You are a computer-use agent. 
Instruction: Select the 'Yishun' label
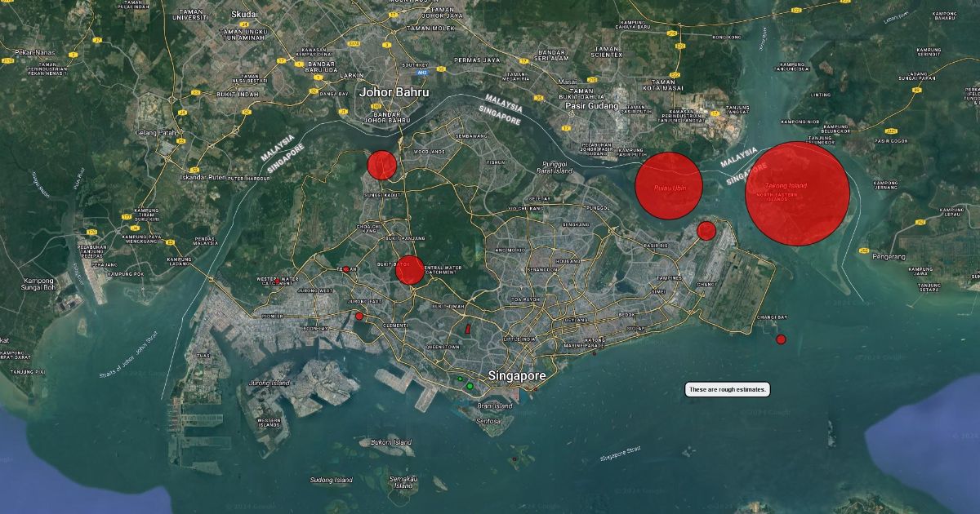(x=496, y=162)
